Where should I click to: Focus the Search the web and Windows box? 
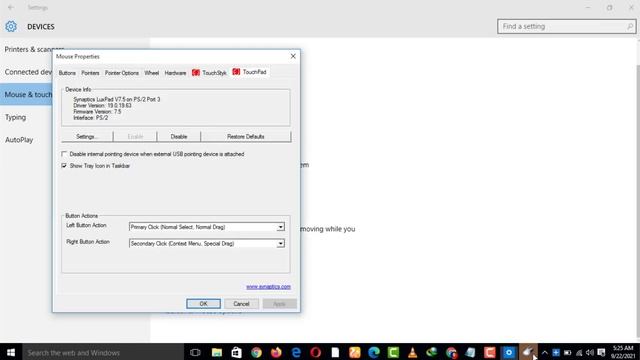103,353
